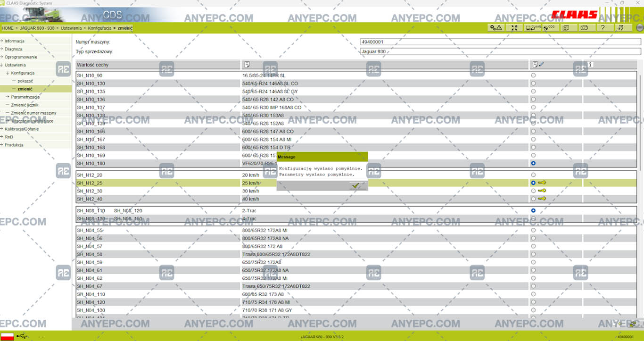Click the Polish flag language icon
The width and height of the screenshot is (644, 341).
click(x=7, y=336)
